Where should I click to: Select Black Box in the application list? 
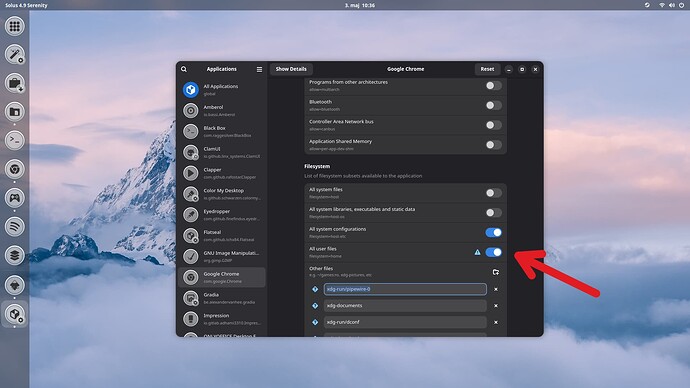click(222, 132)
